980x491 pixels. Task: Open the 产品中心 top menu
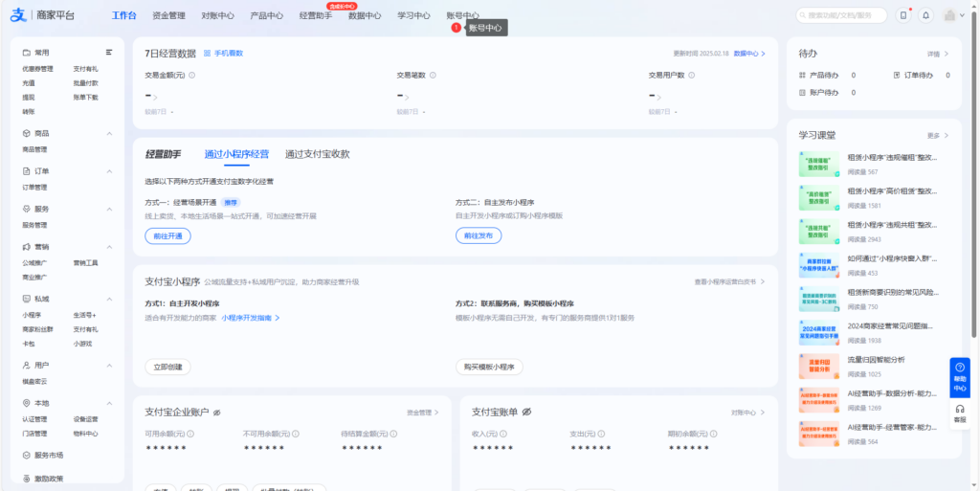267,15
